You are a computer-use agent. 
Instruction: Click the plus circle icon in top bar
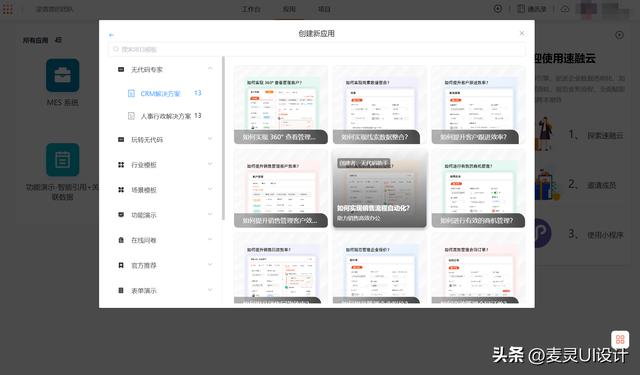[x=498, y=9]
